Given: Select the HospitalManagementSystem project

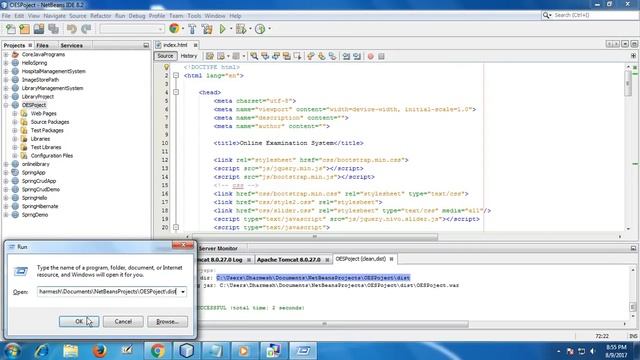Looking at the screenshot, I should pyautogui.click(x=53, y=71).
